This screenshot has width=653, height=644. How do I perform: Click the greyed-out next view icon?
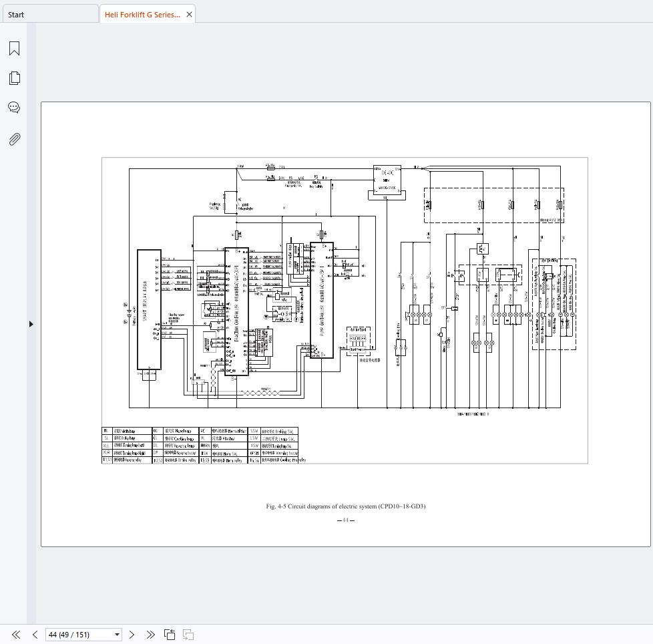coord(188,635)
